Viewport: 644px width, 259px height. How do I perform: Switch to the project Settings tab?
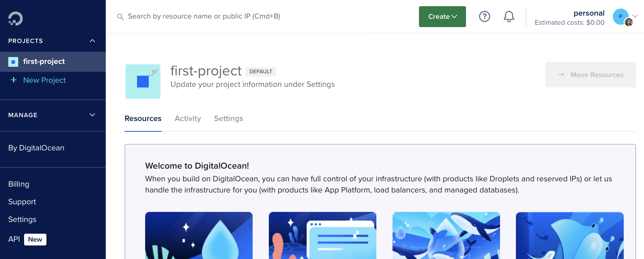tap(228, 118)
